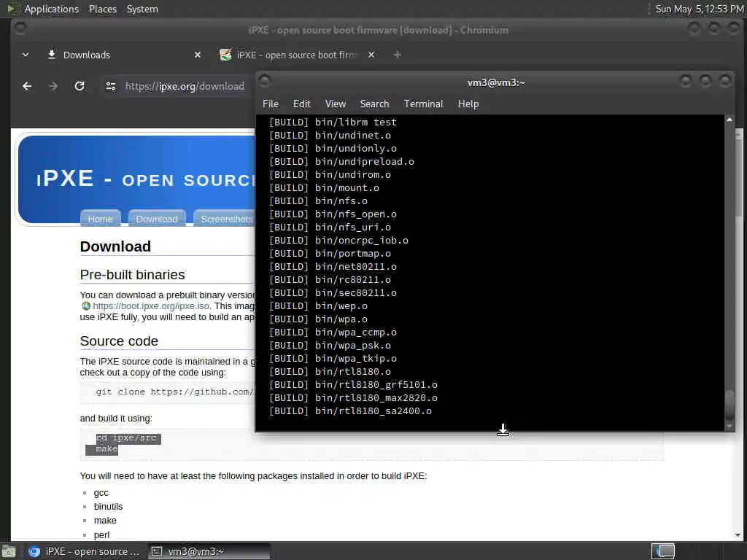Focus the ipxe.org/download address bar

pyautogui.click(x=185, y=86)
